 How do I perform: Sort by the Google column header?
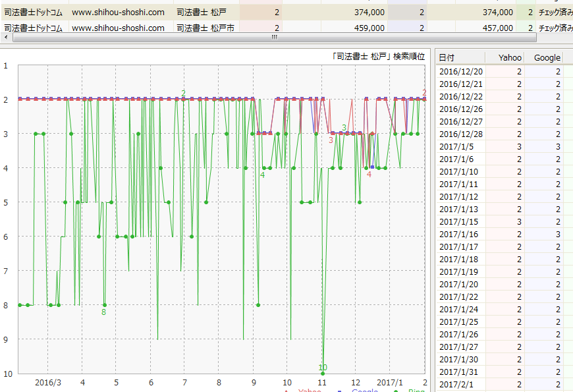tap(543, 57)
